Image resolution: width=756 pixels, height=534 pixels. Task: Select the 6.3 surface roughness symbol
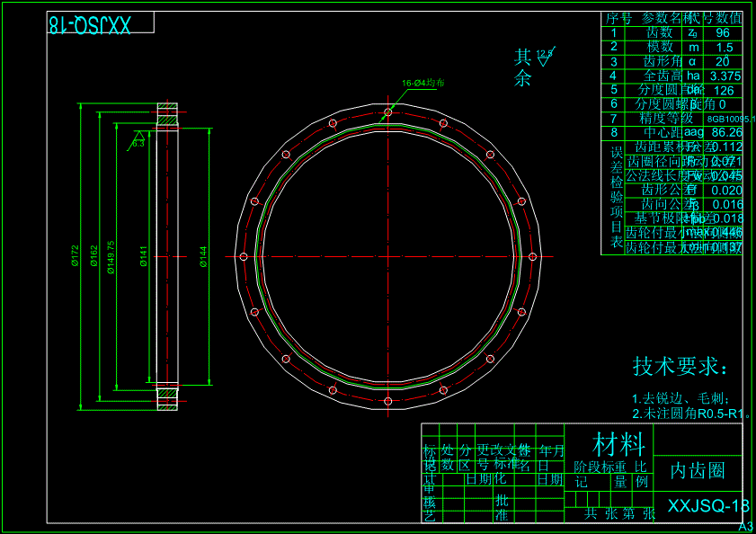pyautogui.click(x=138, y=141)
